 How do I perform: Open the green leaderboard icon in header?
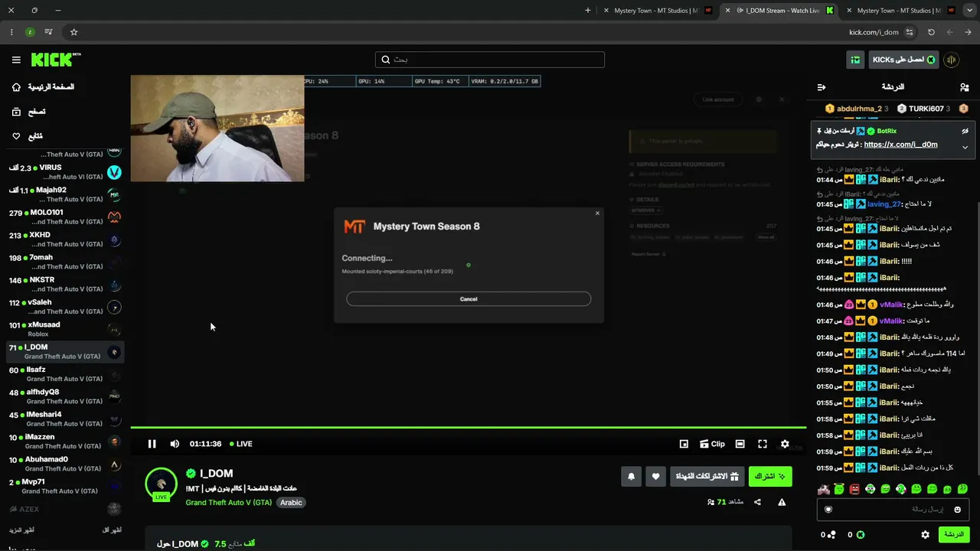tap(855, 60)
